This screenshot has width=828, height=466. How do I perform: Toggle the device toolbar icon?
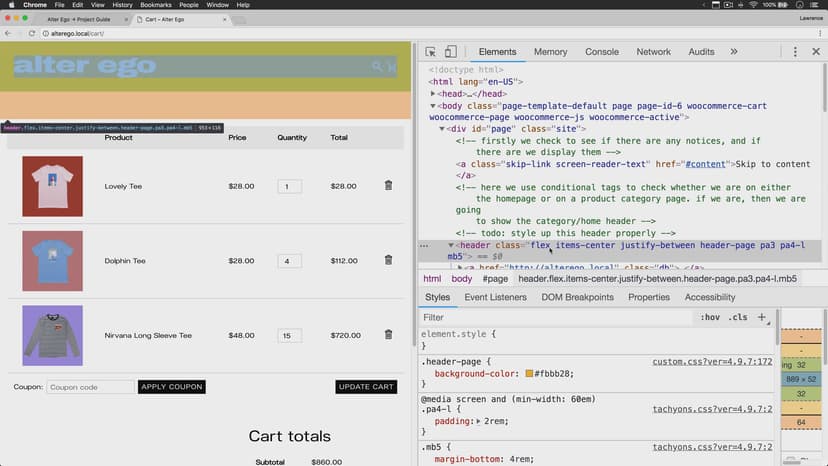coord(450,52)
